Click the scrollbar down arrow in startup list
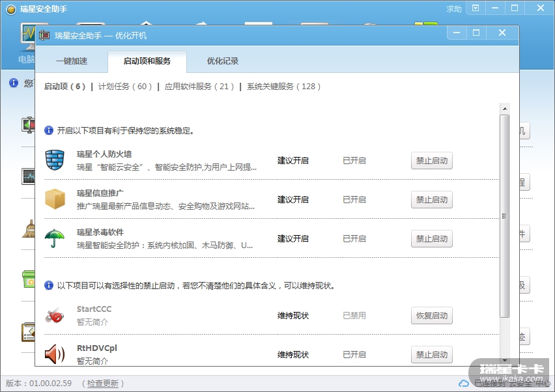The height and width of the screenshot is (392, 555). point(505,360)
